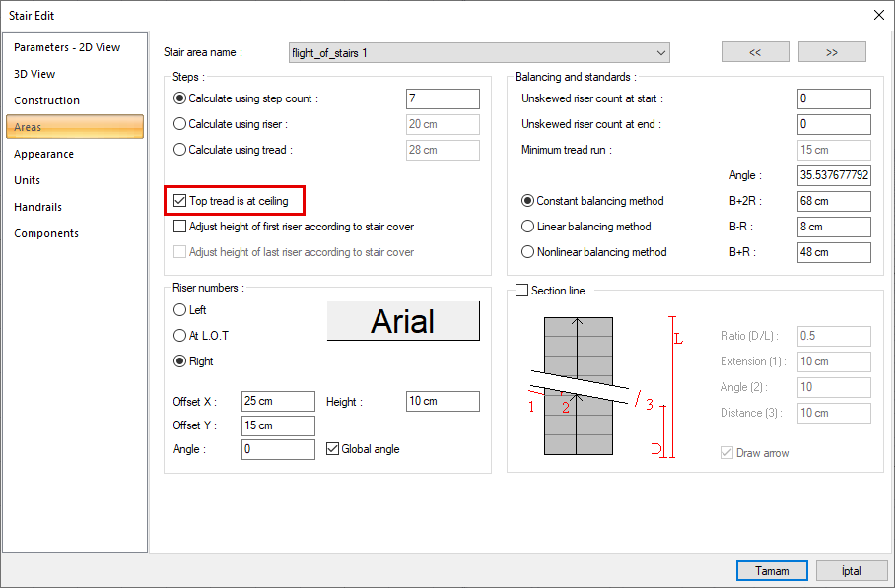This screenshot has width=895, height=588.
Task: Open the Components page
Action: pos(46,233)
